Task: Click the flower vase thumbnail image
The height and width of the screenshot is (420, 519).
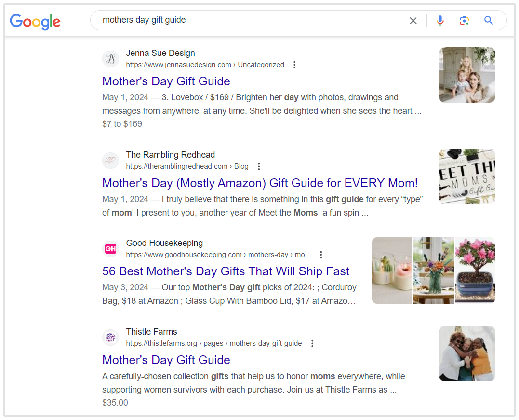Action: pos(433,271)
